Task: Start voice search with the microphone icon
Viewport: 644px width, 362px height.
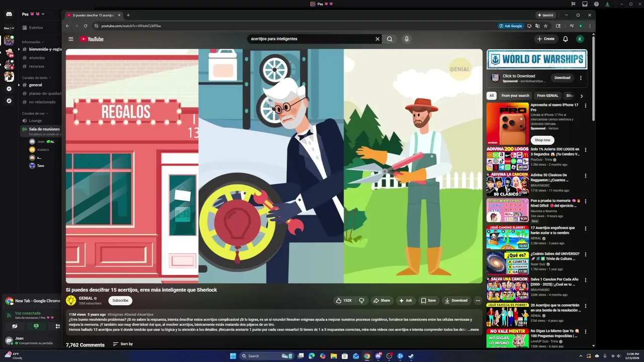Action: [x=407, y=39]
